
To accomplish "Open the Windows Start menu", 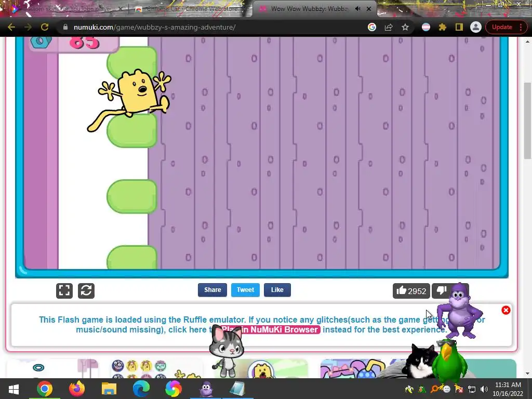I will click(14, 389).
